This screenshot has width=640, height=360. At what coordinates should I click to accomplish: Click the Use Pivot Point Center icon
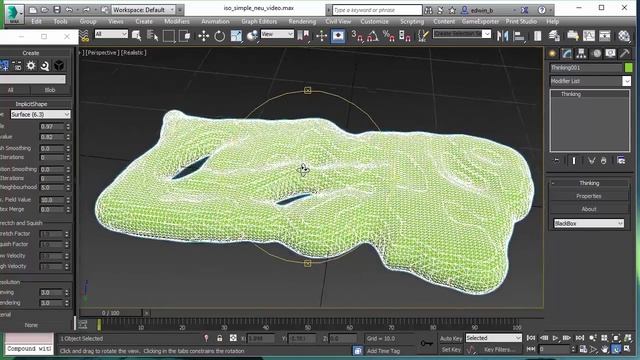(x=303, y=36)
